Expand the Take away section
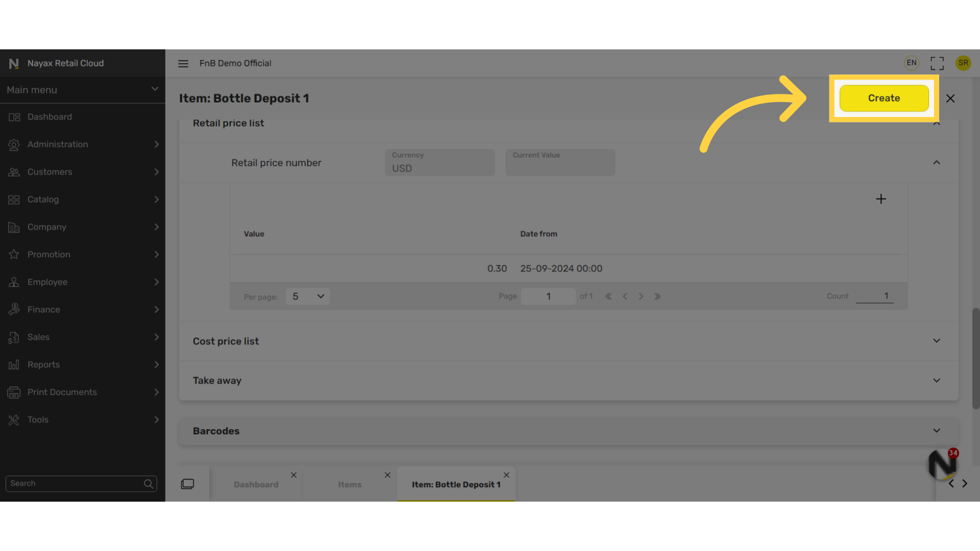980x551 pixels. coord(568,381)
